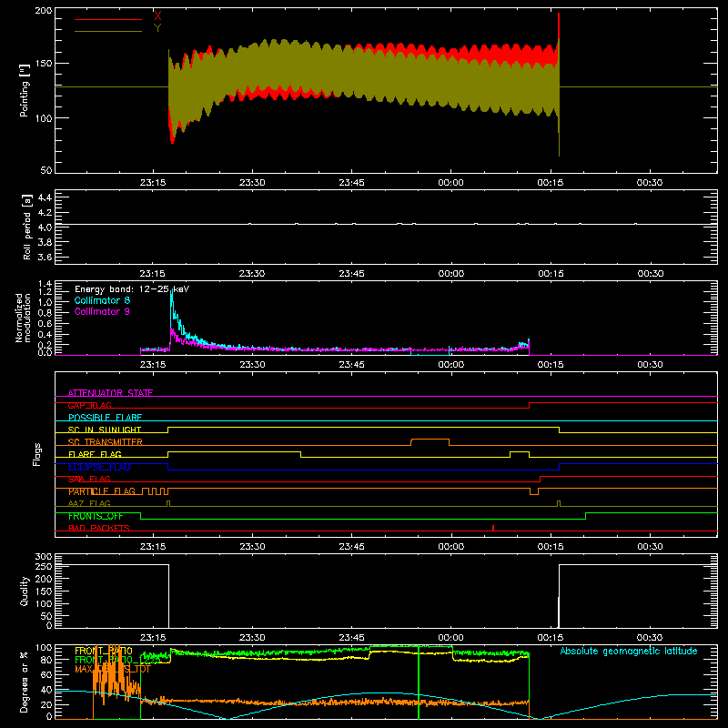
Task: Click the 300 tick on Quality axis
Action: [x=44, y=557]
